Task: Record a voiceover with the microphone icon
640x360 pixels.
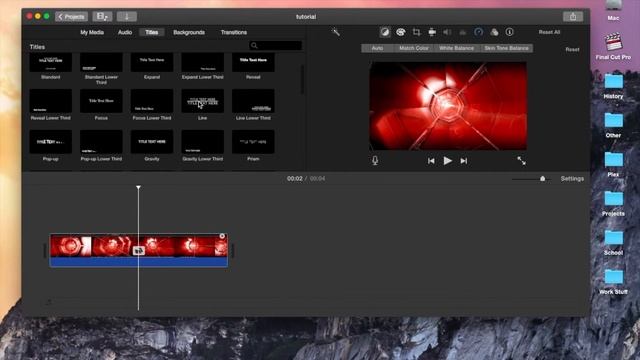Action: tap(375, 160)
